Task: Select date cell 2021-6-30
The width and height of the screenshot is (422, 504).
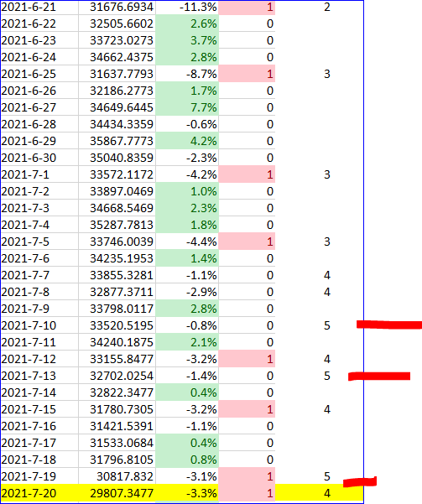Action: click(39, 158)
